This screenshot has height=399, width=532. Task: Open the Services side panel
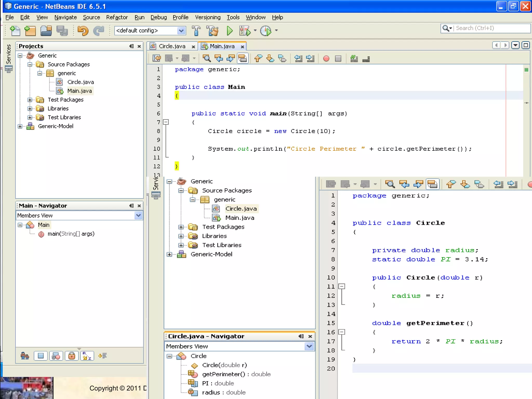(x=9, y=58)
